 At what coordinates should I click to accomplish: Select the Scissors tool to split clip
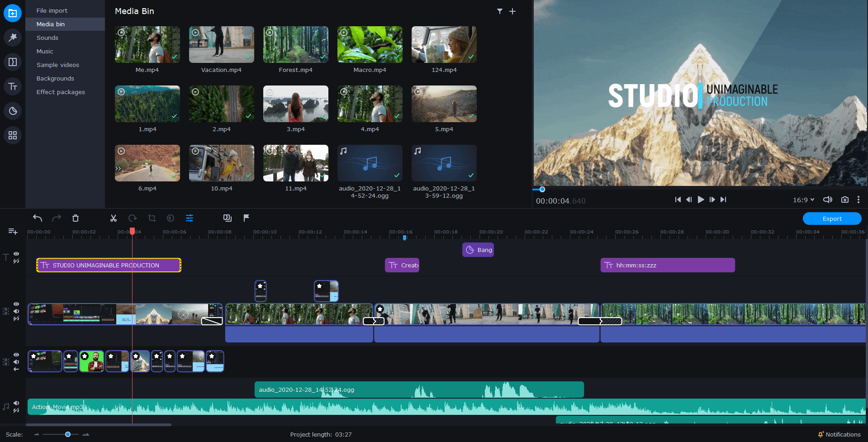pos(114,218)
